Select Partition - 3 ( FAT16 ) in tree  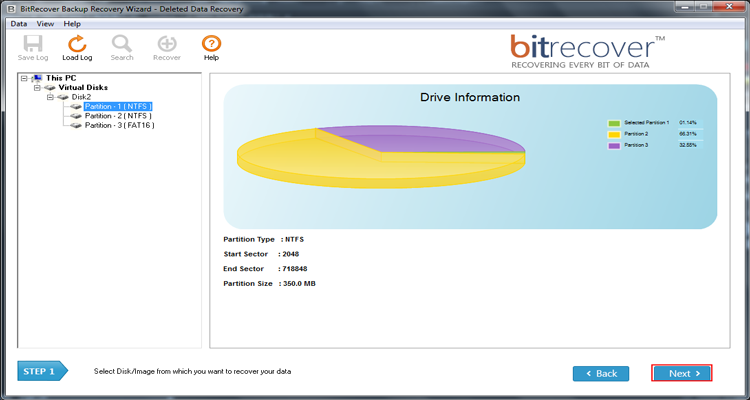coord(120,125)
